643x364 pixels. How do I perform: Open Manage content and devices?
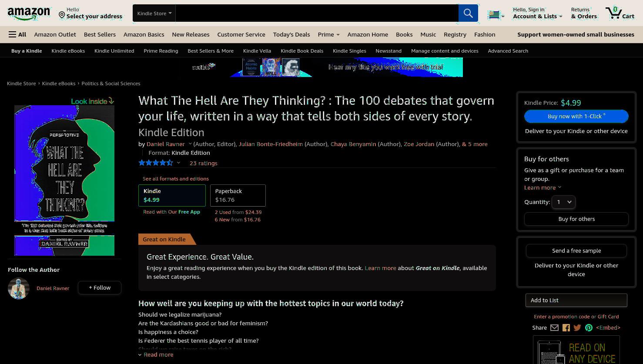(445, 51)
